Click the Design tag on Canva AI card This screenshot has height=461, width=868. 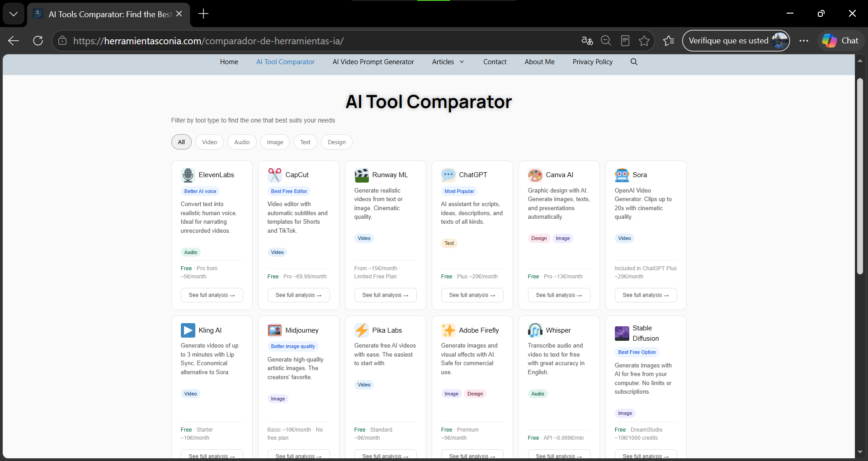coord(539,238)
